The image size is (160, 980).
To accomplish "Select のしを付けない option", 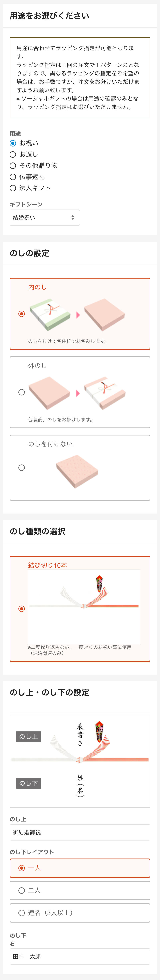I will pyautogui.click(x=22, y=467).
